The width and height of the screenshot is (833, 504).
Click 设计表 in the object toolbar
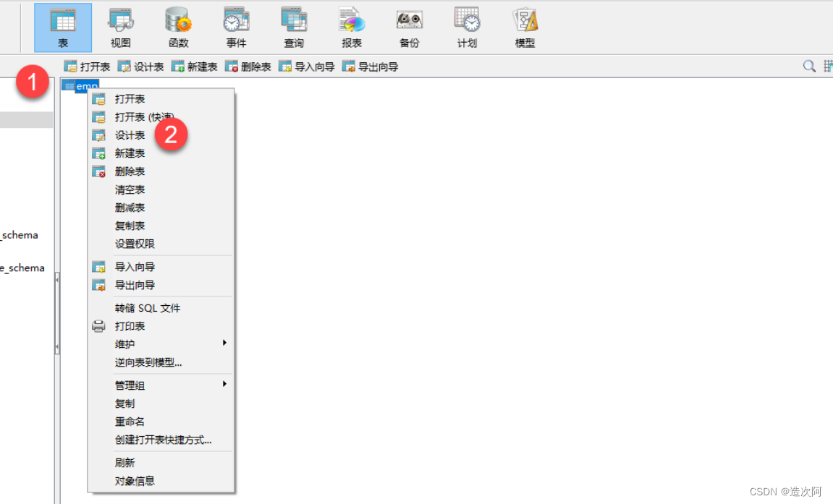coord(141,67)
